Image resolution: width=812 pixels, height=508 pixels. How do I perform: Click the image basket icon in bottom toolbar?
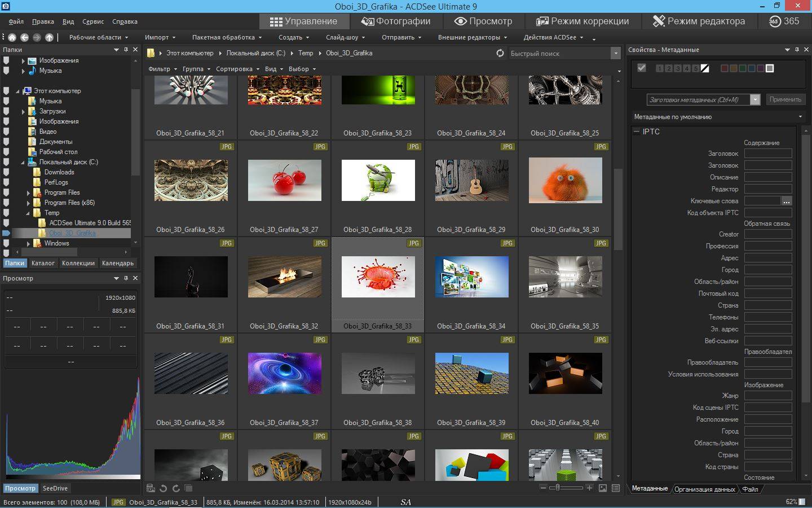tap(151, 488)
